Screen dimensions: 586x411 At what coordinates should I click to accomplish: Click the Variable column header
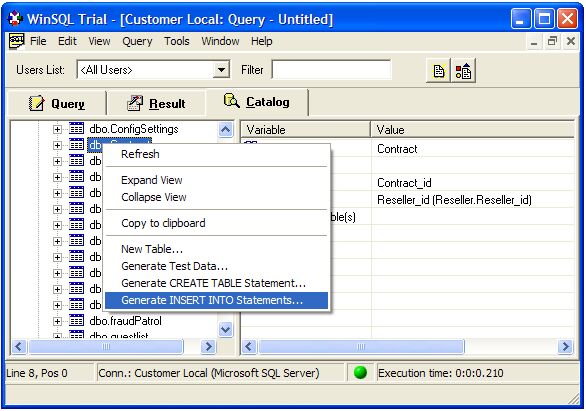pos(305,130)
